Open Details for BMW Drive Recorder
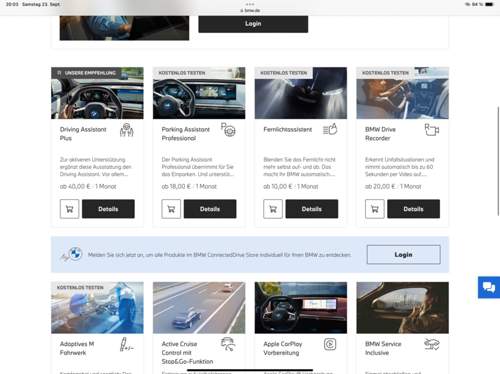 (413, 209)
